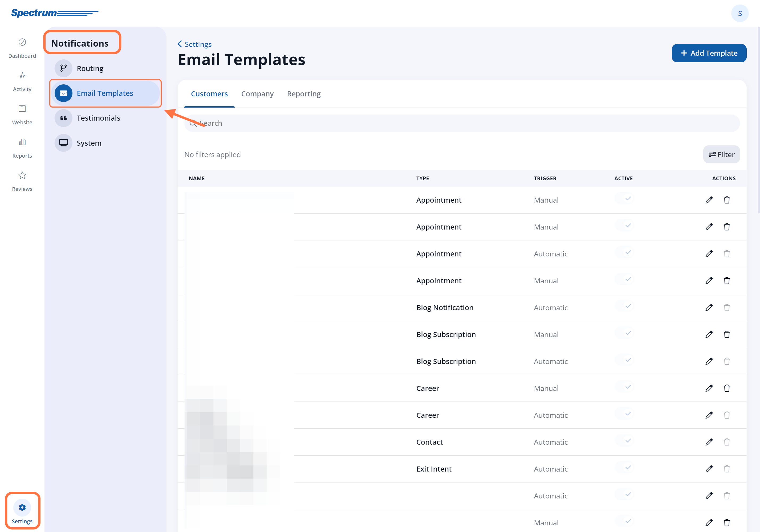Select the Testimonials envelope-quote icon

pos(63,118)
